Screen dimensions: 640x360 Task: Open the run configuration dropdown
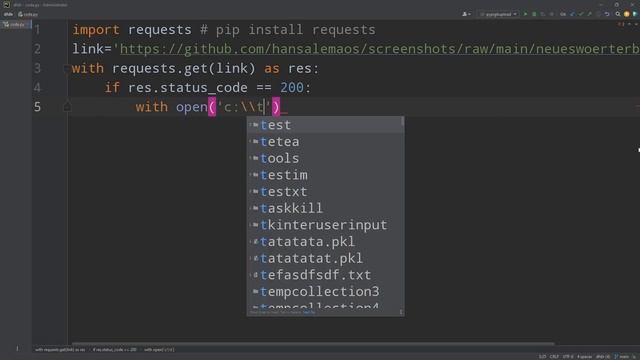[x=498, y=14]
